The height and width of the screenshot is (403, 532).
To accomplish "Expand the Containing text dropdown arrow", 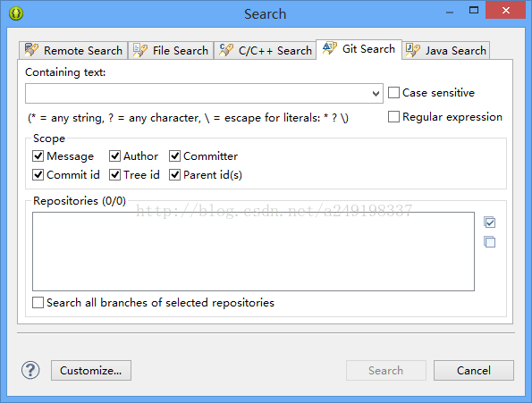I will pyautogui.click(x=376, y=94).
